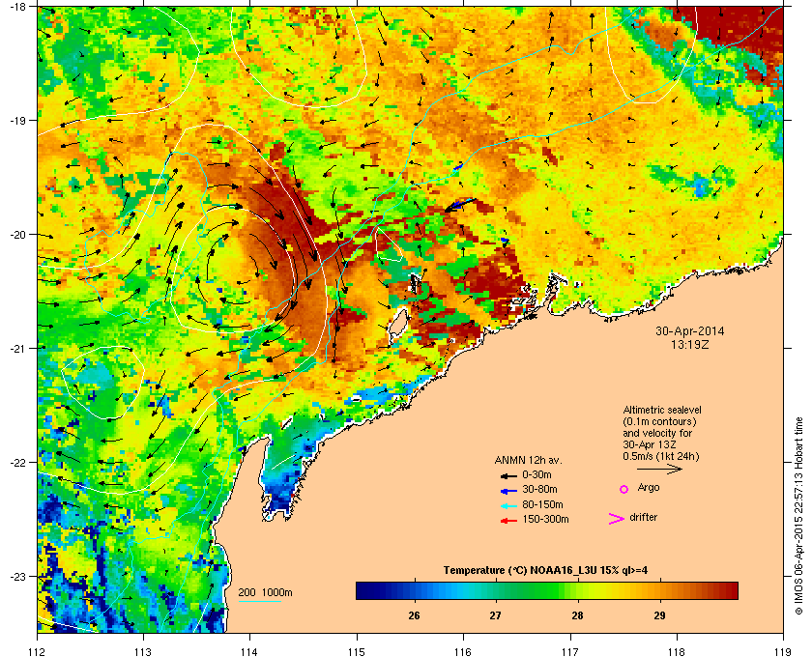Click the longitude 117 axis label
This screenshot has height=657, width=812.
click(x=570, y=652)
